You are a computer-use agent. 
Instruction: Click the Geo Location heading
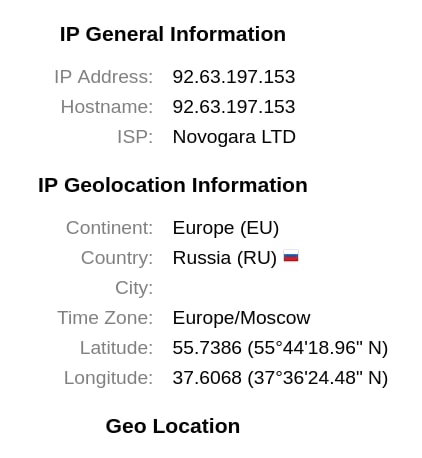[173, 426]
